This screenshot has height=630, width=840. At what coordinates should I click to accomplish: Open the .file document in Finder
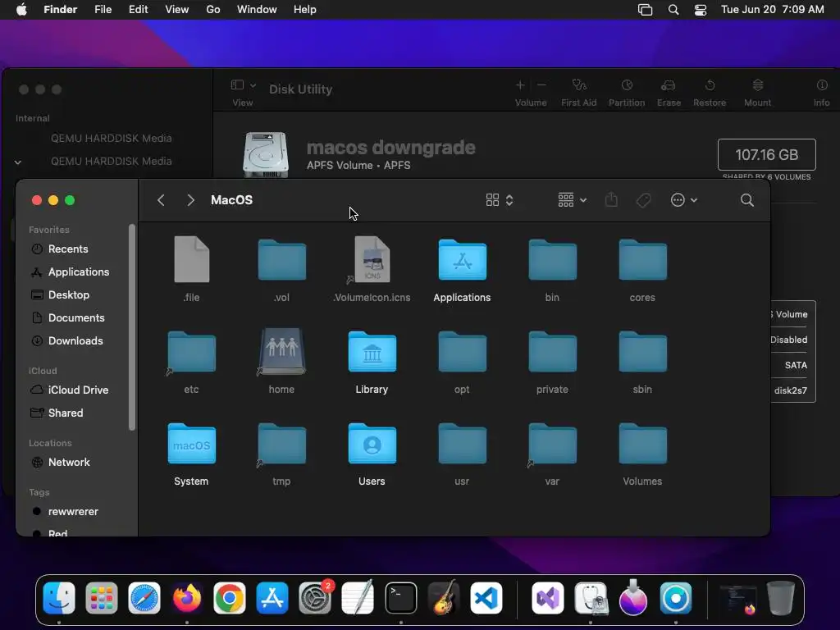click(192, 260)
